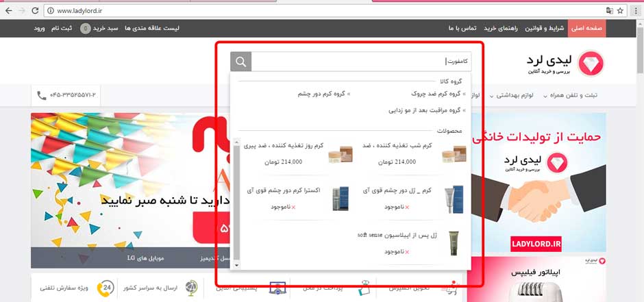The height and width of the screenshot is (302, 644).
Task: Click the browser forward arrow
Action: coord(22,11)
